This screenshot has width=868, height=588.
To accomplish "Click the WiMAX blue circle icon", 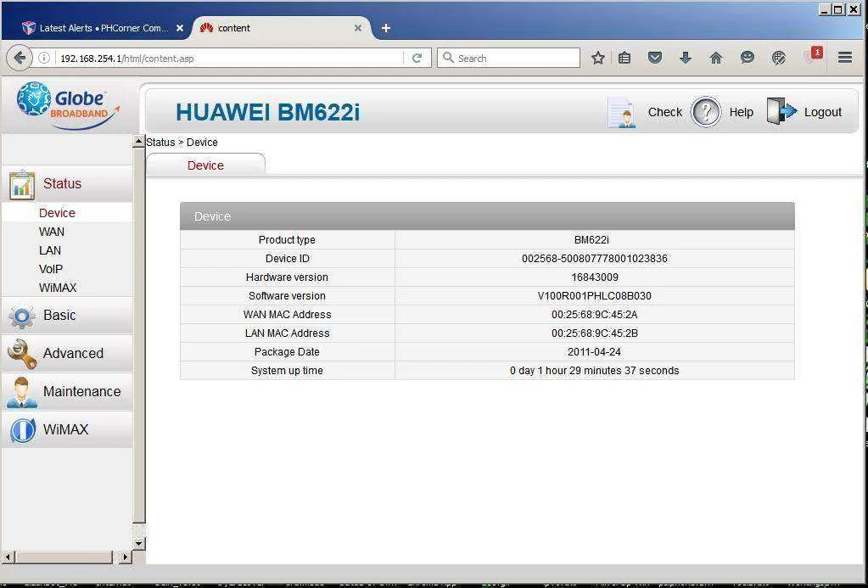I will point(23,430).
